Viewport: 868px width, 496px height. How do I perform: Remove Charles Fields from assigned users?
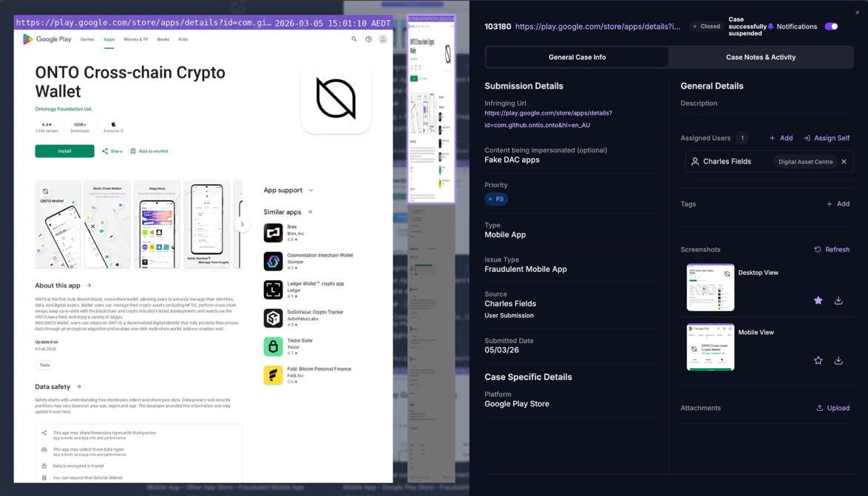pyautogui.click(x=844, y=162)
